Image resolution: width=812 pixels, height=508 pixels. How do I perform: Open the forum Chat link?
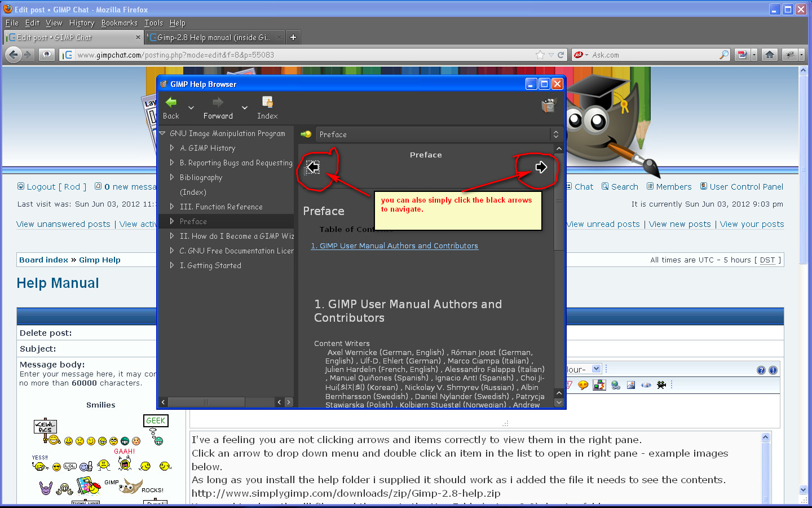click(x=584, y=187)
